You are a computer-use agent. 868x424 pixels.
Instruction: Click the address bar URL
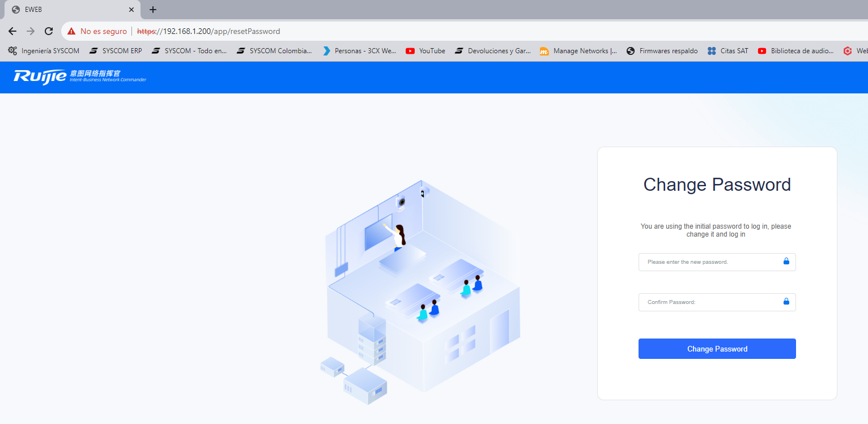point(209,31)
